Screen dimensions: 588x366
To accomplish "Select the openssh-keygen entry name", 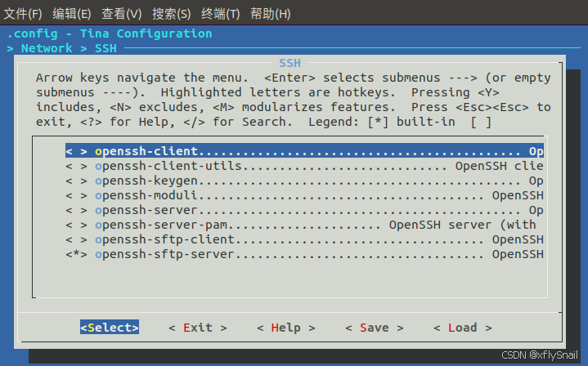I will pyautogui.click(x=146, y=181).
